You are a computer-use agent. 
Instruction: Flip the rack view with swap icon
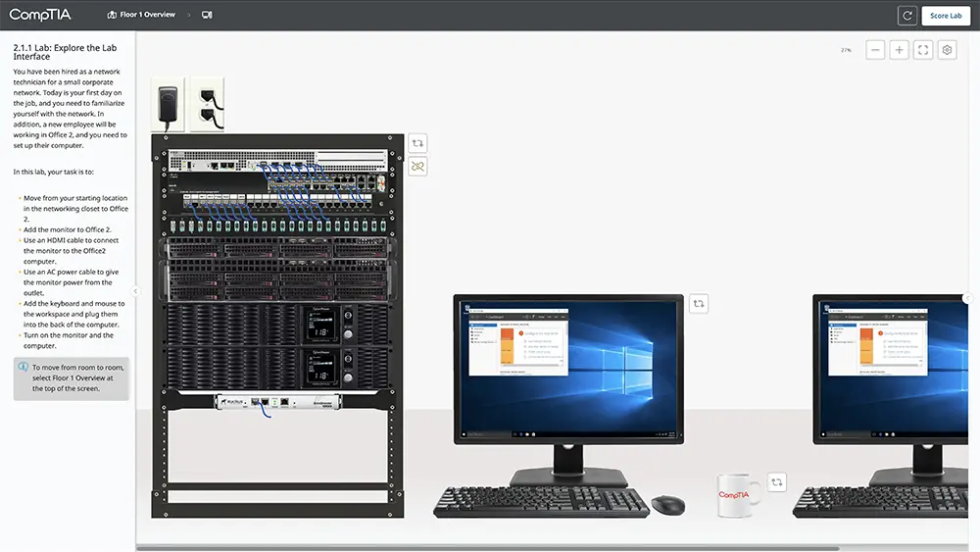(417, 143)
